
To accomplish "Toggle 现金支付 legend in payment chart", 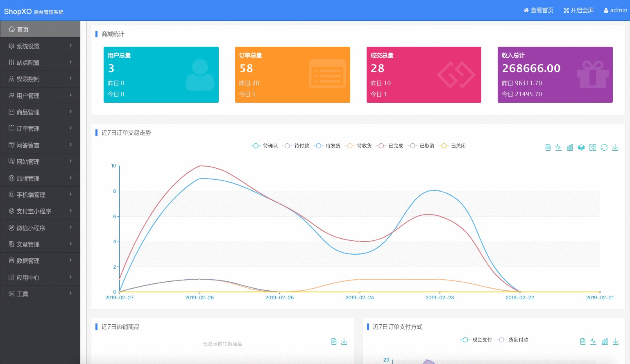I will click(x=476, y=340).
